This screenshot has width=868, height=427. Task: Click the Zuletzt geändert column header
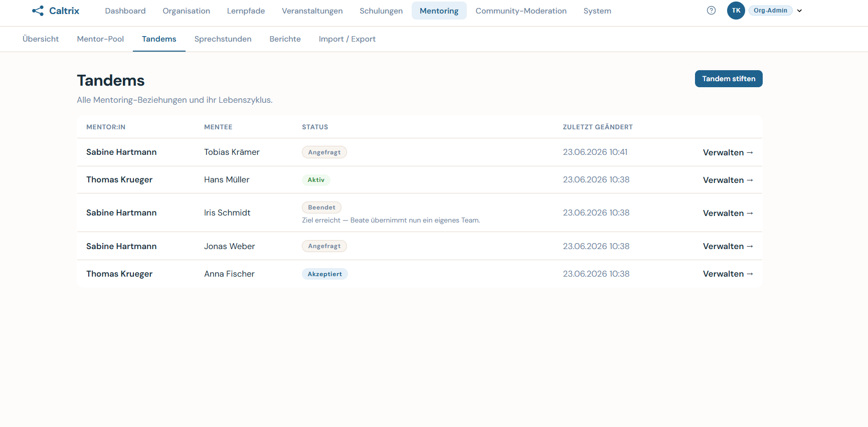(x=598, y=127)
